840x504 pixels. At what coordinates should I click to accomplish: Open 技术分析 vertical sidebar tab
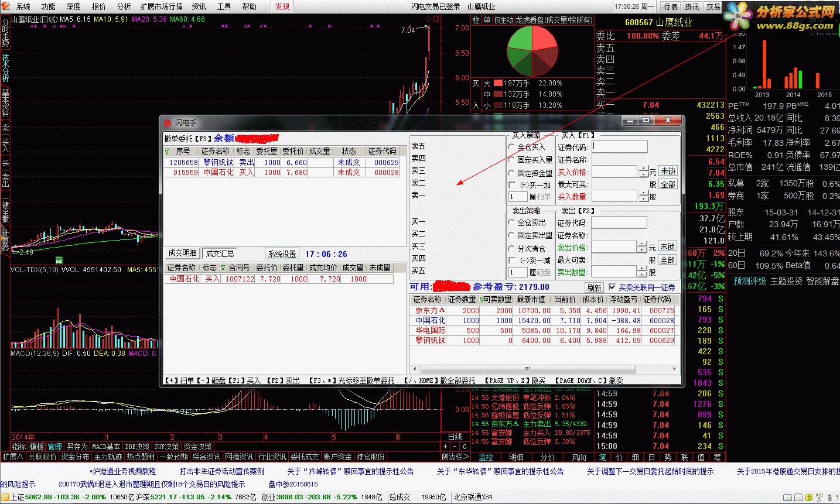[x=5, y=69]
